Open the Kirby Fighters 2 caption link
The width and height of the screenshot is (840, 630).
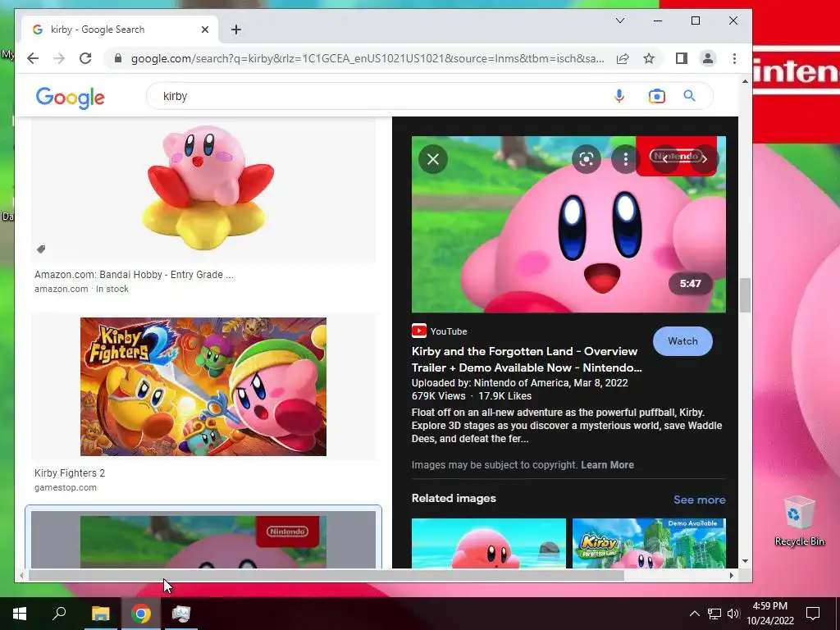click(70, 473)
